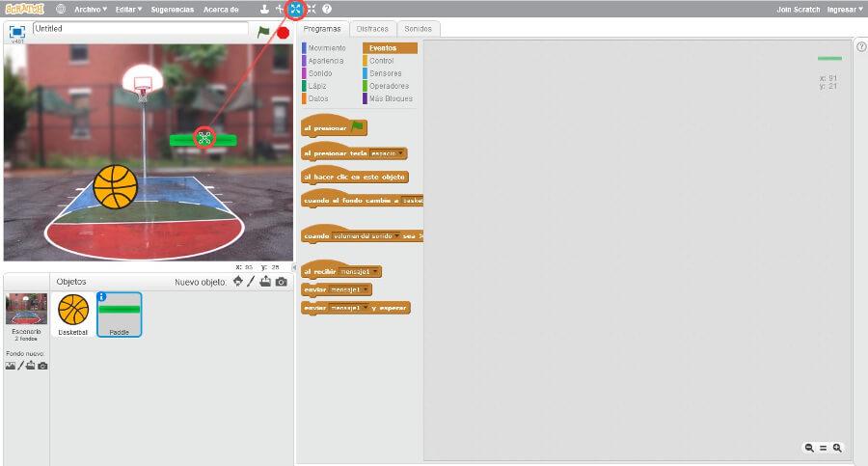This screenshot has height=466, width=868.
Task: Switch to the Disfraces tab
Action: click(x=372, y=29)
